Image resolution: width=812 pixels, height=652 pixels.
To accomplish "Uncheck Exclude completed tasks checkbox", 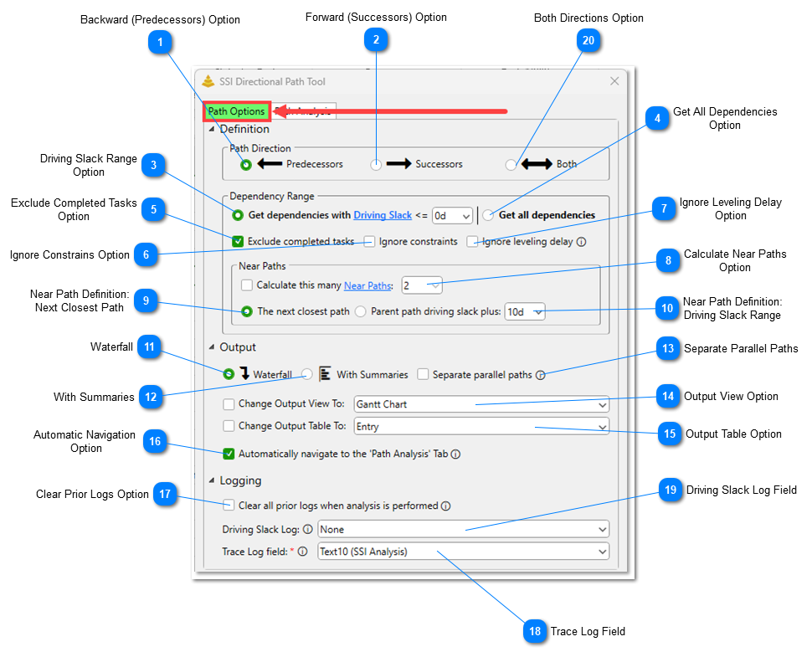I will pos(238,241).
